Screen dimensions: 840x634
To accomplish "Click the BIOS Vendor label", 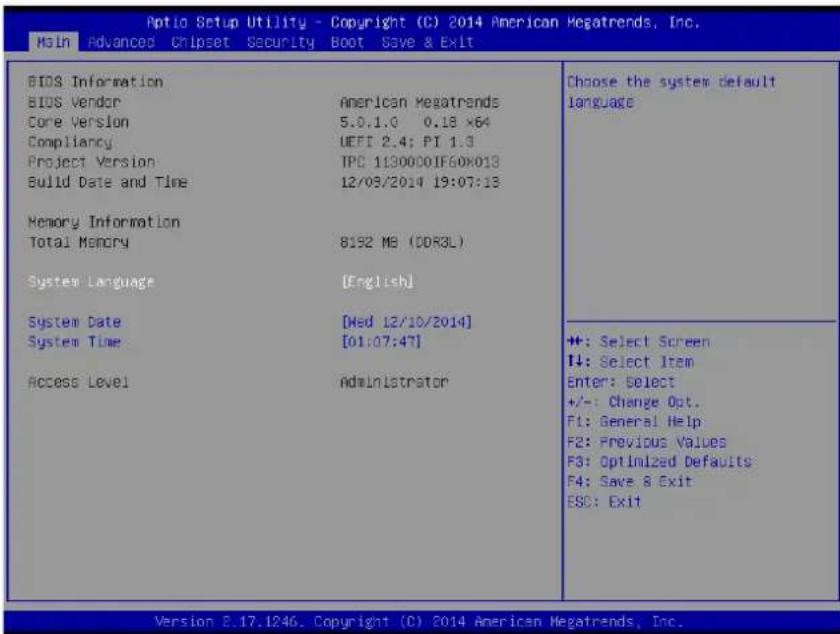I will point(74,102).
